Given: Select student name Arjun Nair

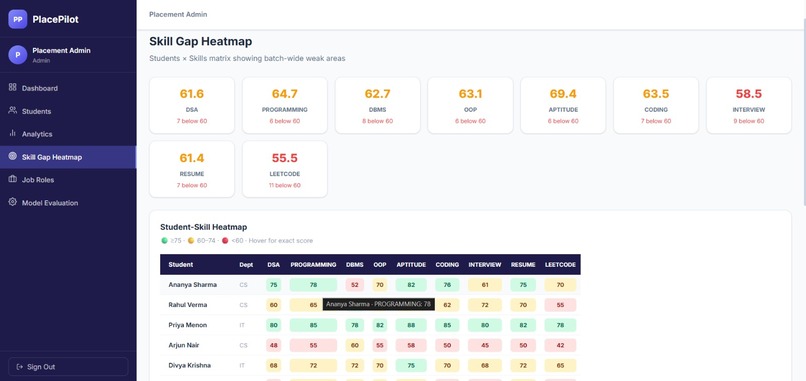Looking at the screenshot, I should click(184, 345).
